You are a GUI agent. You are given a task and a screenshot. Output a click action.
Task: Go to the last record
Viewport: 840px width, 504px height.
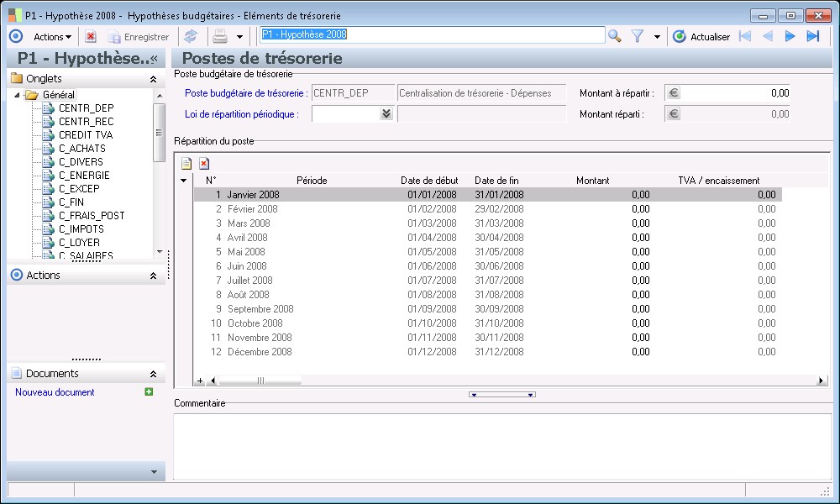point(812,36)
